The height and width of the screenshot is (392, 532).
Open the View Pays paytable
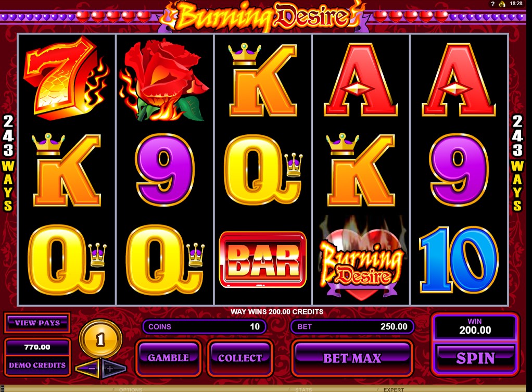[37, 323]
